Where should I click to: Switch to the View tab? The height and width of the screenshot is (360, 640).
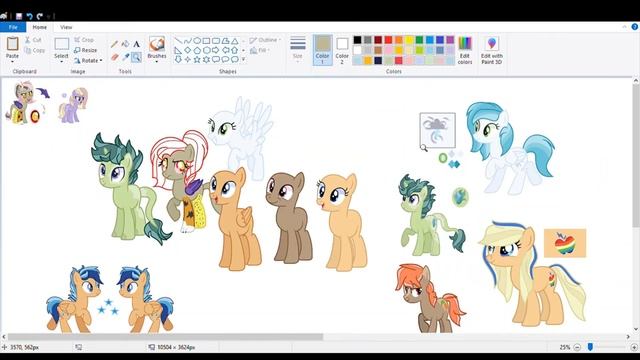coord(66,27)
